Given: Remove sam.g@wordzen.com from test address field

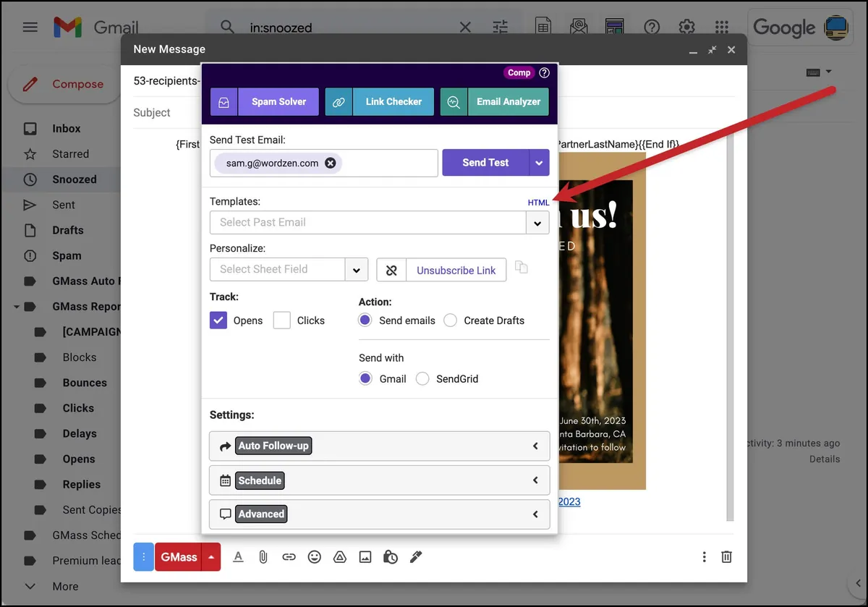Looking at the screenshot, I should (331, 163).
